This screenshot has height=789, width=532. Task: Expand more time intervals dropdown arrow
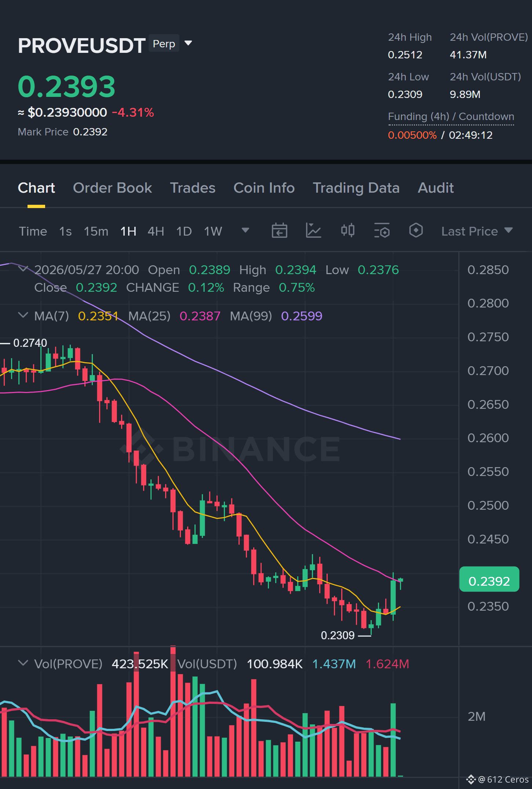tap(245, 230)
